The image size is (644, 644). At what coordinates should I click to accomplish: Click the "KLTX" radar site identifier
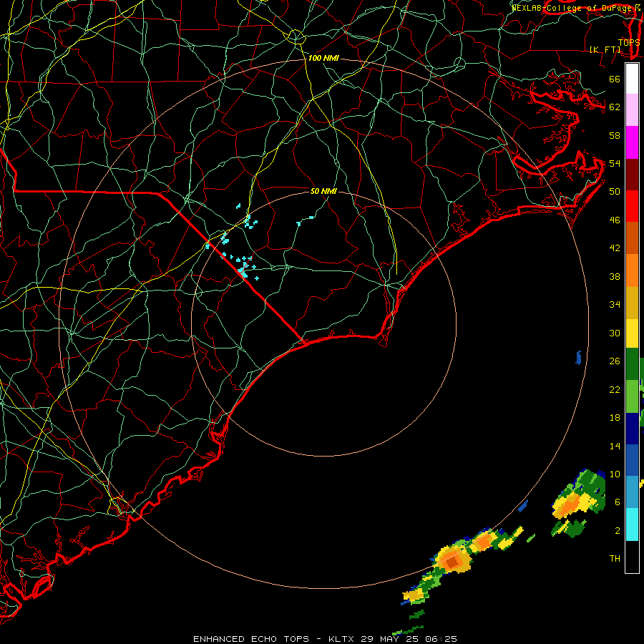coord(343,639)
